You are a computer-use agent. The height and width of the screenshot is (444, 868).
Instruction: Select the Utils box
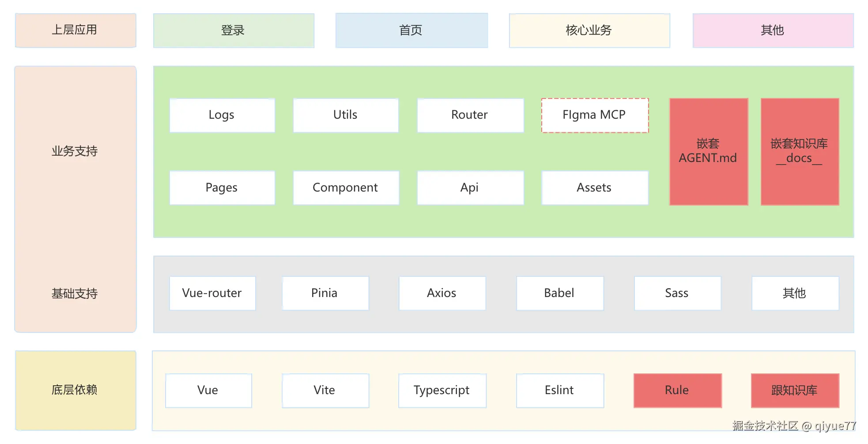pyautogui.click(x=346, y=115)
